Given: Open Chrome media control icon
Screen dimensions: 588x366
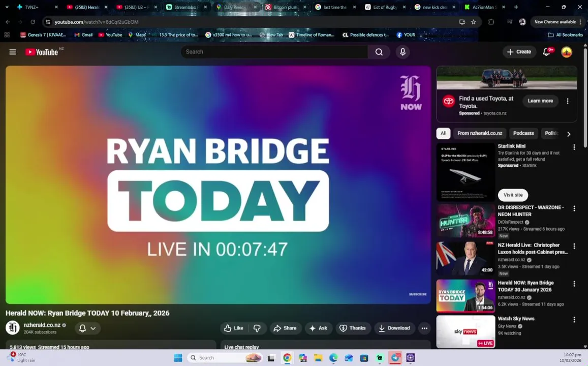Looking at the screenshot, I should (509, 22).
